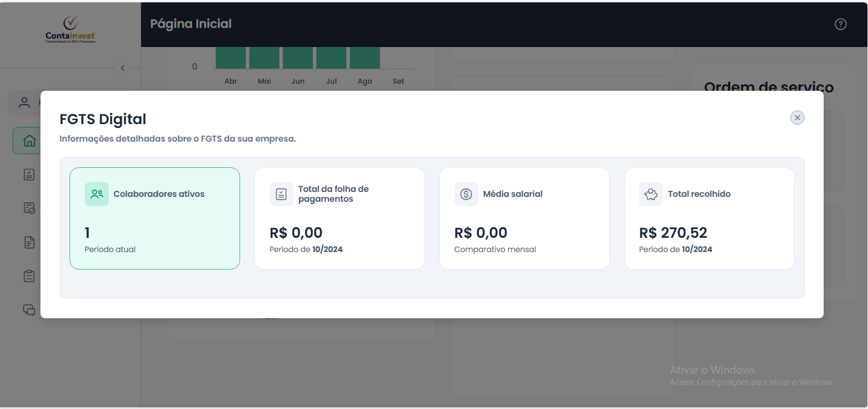Collapse the sidebar with the chevron arrow

123,68
